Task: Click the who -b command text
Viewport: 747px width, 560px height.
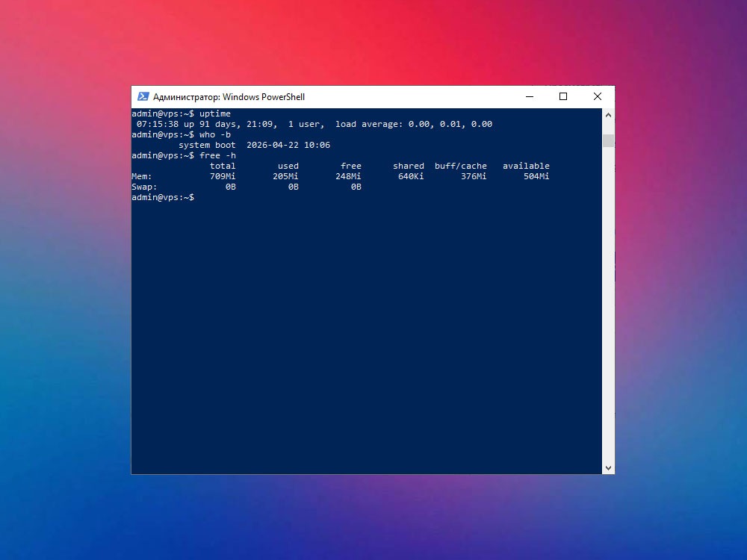Action: [215, 134]
